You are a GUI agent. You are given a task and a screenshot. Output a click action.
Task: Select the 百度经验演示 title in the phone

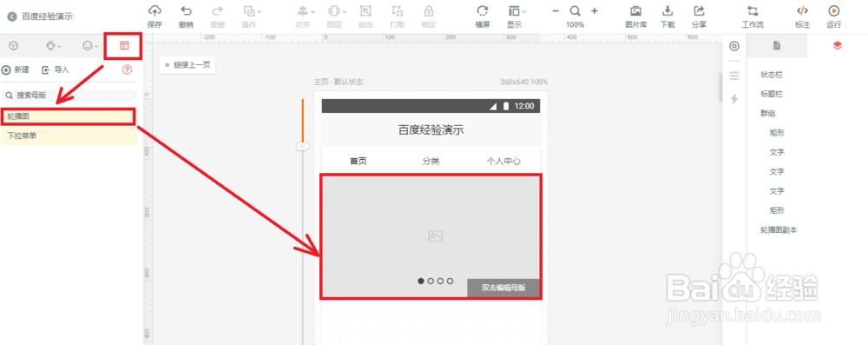point(431,130)
